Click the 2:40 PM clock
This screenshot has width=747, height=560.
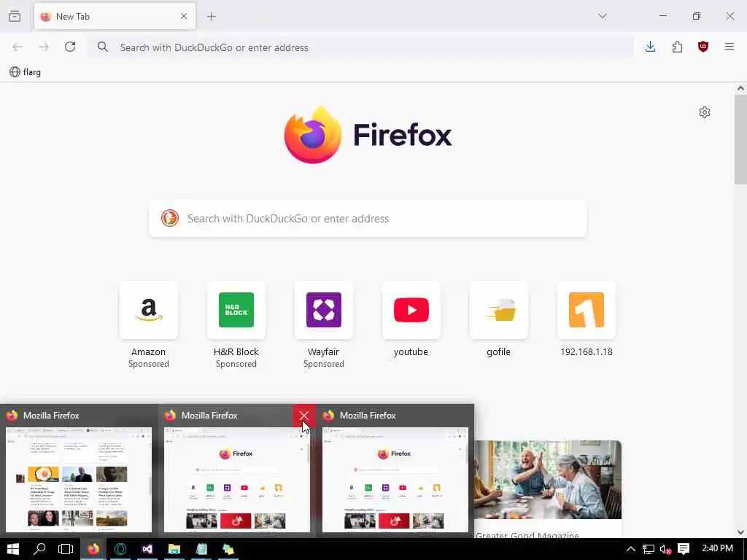coord(718,548)
